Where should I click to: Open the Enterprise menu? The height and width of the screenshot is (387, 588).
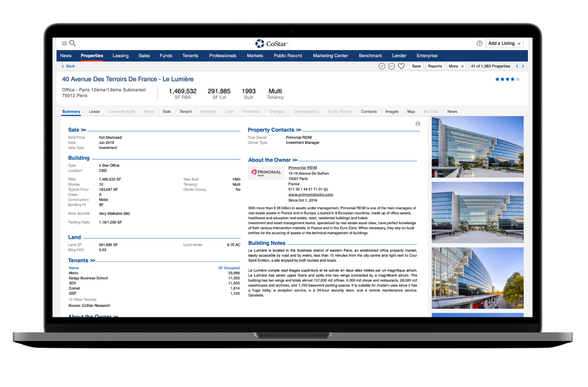(427, 56)
